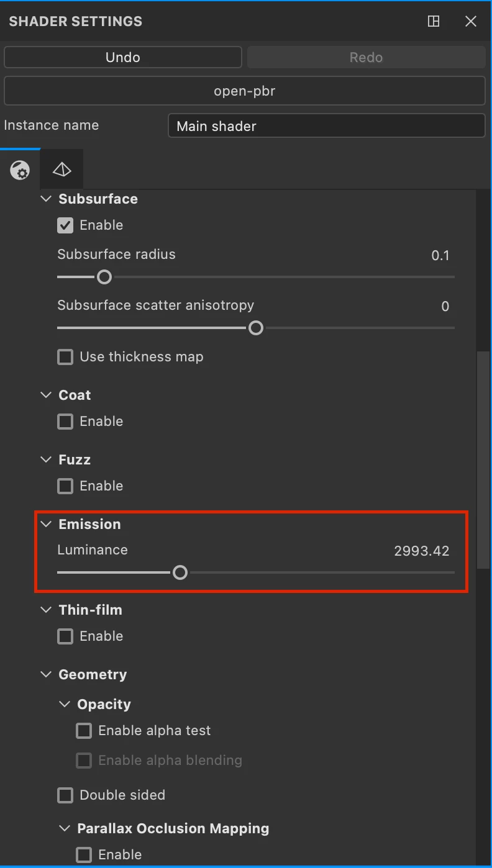Enable the Thin-film checkbox
The image size is (492, 868).
coord(65,636)
